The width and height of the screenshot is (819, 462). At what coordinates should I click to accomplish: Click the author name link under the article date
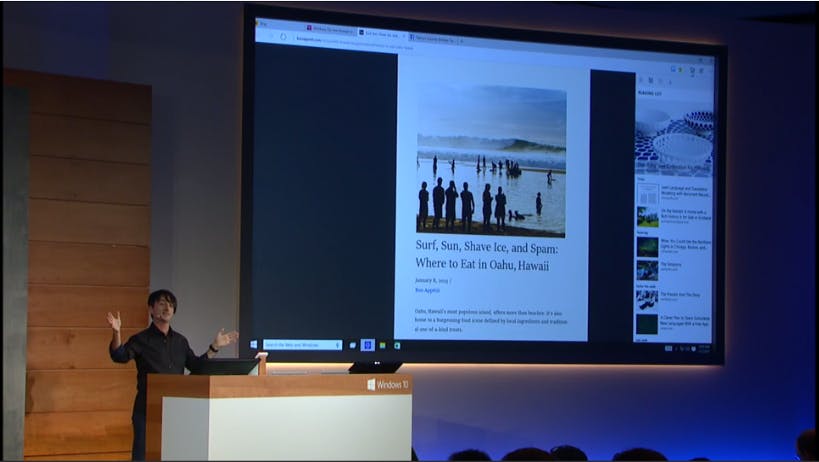(427, 290)
